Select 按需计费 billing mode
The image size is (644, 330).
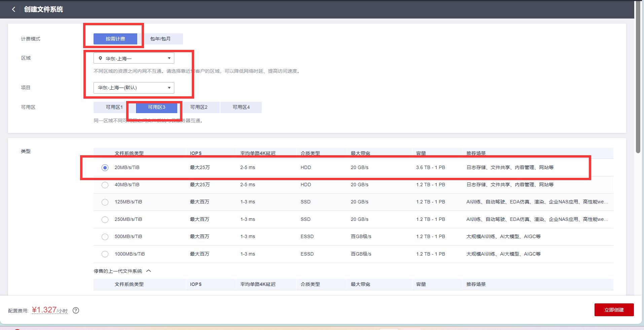click(x=115, y=39)
